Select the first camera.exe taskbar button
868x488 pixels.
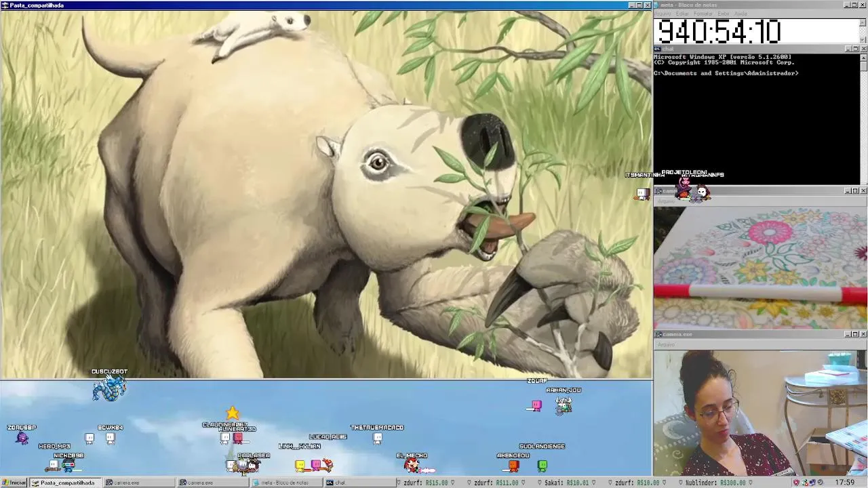tap(139, 483)
